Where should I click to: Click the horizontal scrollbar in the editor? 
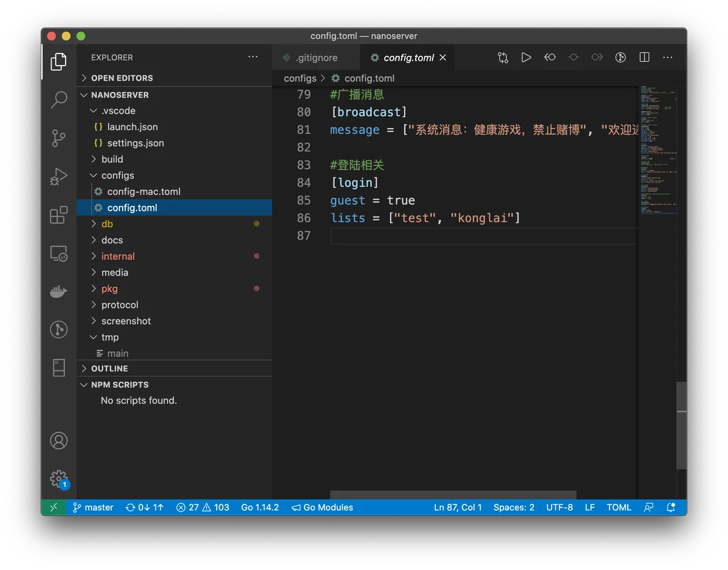click(x=453, y=495)
